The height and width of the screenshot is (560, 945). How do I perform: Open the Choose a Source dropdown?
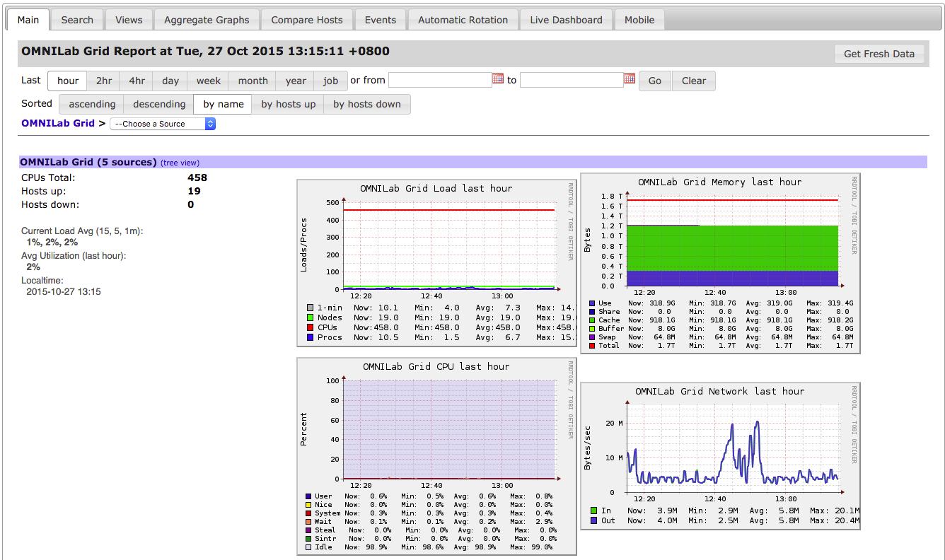(x=163, y=124)
